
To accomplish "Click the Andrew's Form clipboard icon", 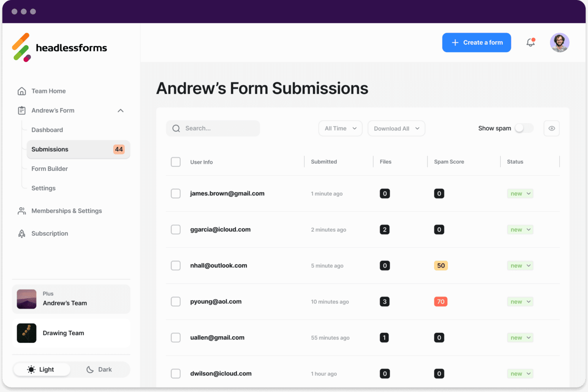I will click(22, 110).
